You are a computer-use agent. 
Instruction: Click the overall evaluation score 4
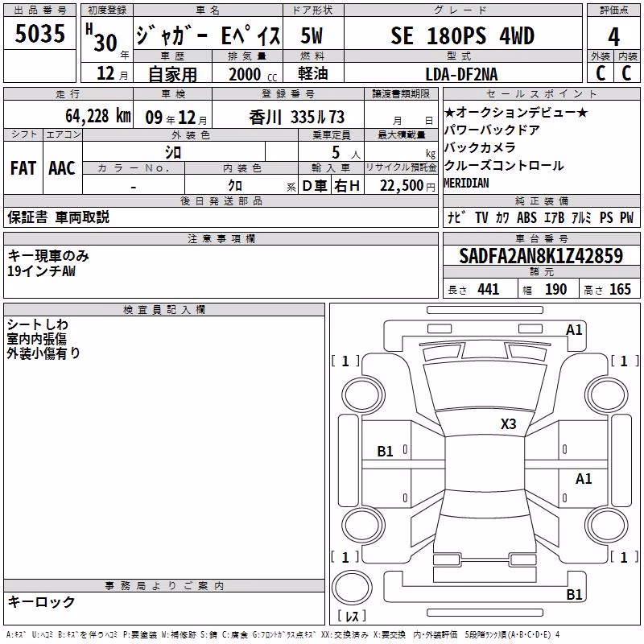point(613,36)
